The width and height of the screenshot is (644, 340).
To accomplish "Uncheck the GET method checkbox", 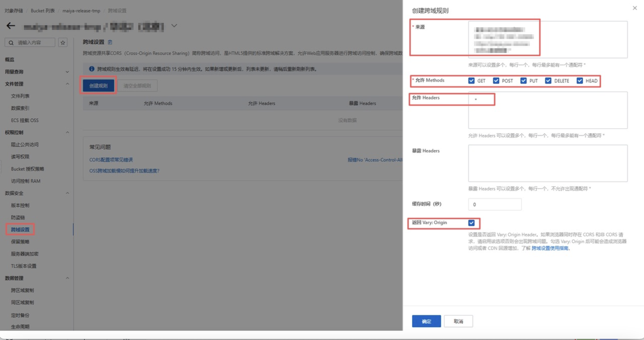I will (x=471, y=80).
